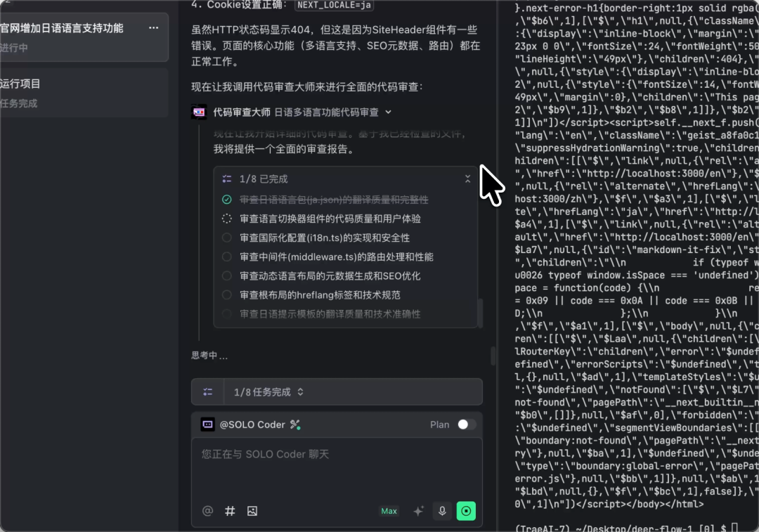Image resolution: width=759 pixels, height=532 pixels.
Task: Click the green stop generation button
Action: pyautogui.click(x=466, y=511)
